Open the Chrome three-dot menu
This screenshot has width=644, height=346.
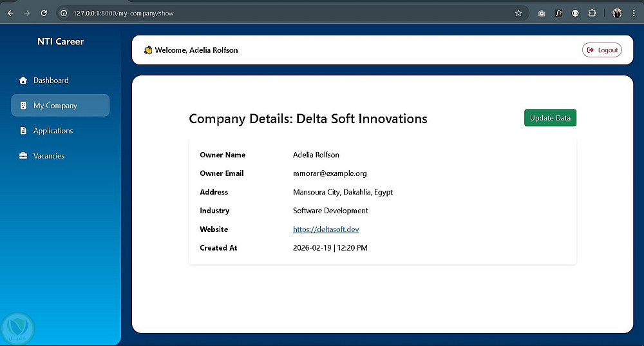pos(634,13)
